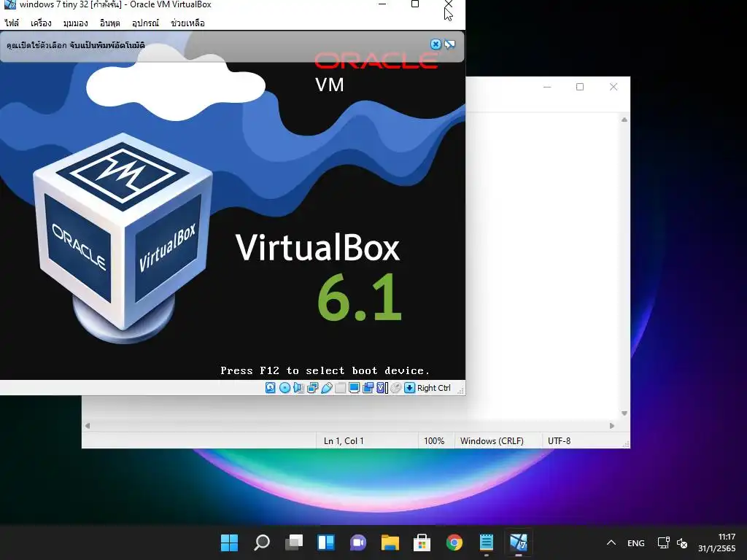Click the ENG input language indicator
The width and height of the screenshot is (747, 560).
point(636,542)
